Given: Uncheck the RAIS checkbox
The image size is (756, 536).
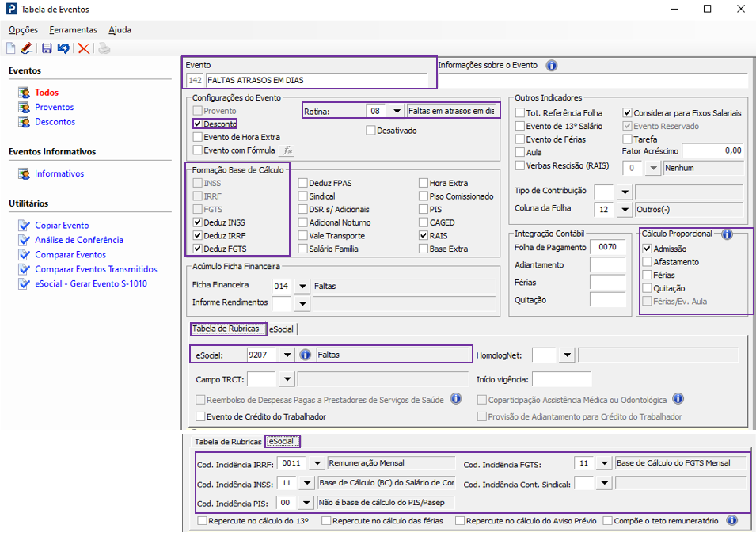Looking at the screenshot, I should click(424, 236).
